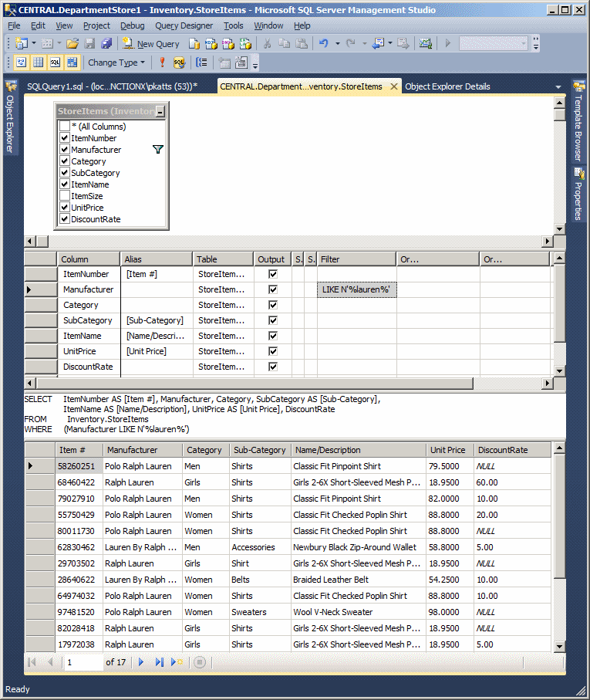Check the * (All Columns) checkbox
The height and width of the screenshot is (700, 590).
(65, 127)
